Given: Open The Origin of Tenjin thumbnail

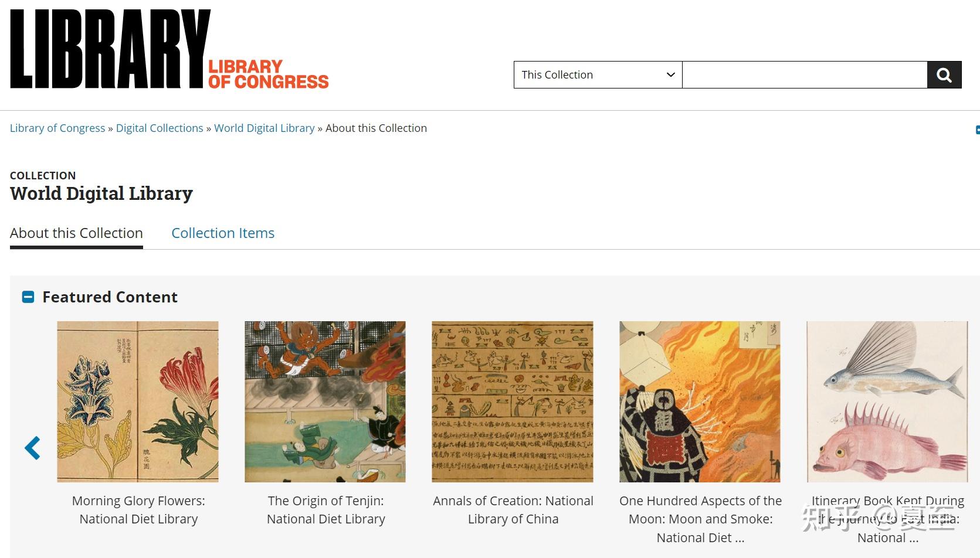Looking at the screenshot, I should (x=325, y=402).
